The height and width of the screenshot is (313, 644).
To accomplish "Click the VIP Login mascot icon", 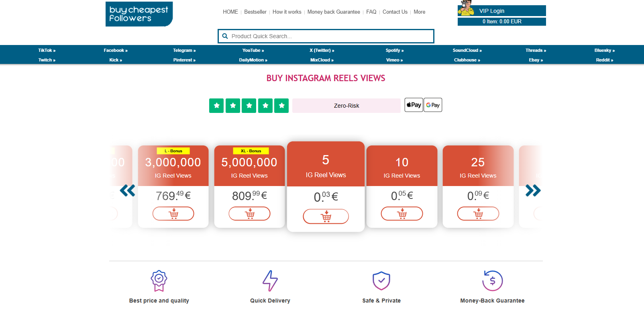I will (x=466, y=8).
